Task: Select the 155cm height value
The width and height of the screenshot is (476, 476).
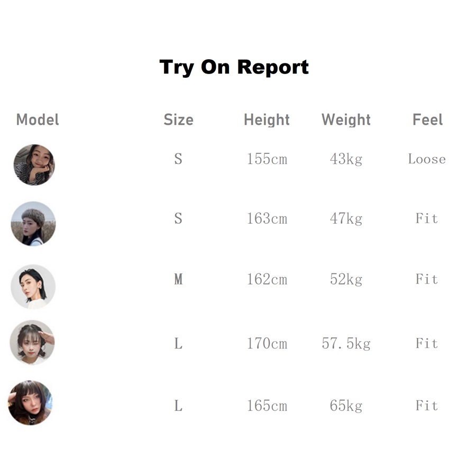Action: coord(267,159)
